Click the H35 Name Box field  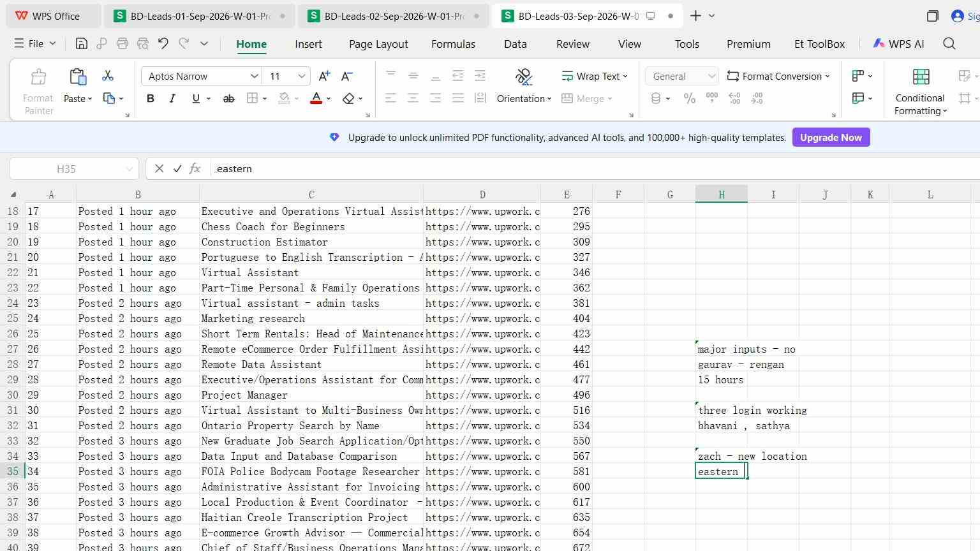[x=74, y=168]
